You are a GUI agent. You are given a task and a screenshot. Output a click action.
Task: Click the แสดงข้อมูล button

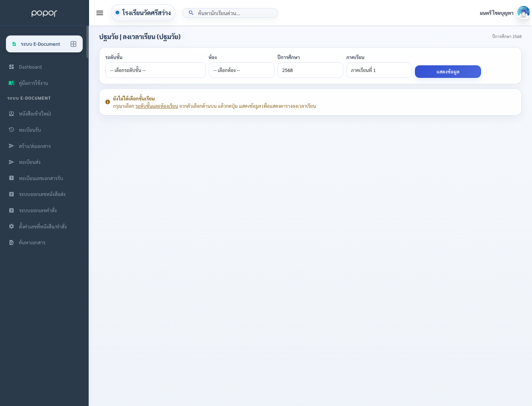click(448, 72)
